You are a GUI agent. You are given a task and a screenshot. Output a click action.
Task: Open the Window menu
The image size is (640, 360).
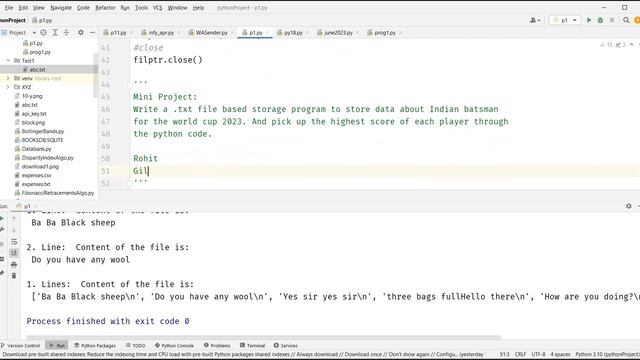177,8
